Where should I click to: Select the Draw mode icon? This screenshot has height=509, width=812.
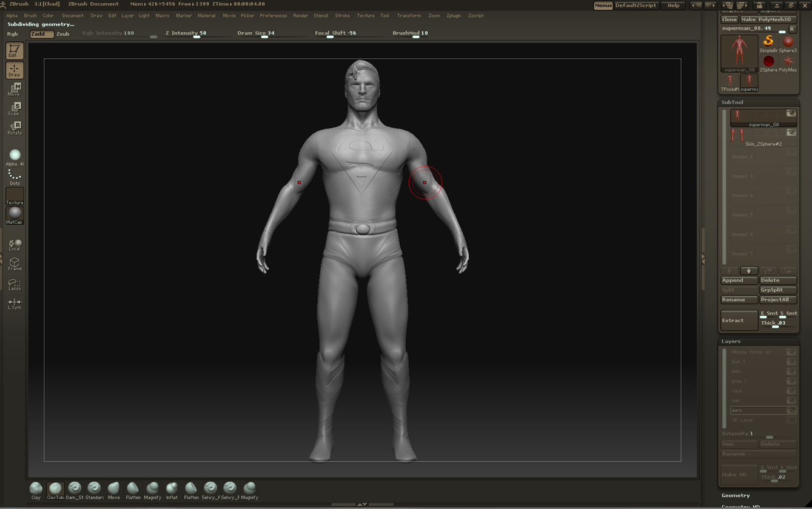pyautogui.click(x=15, y=70)
